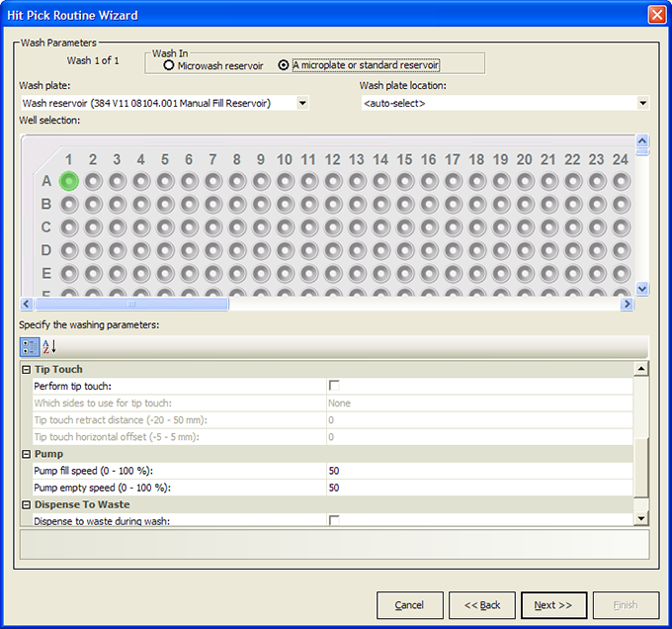Viewport: 672px width, 629px height.
Task: Open Wash plate dropdown list
Action: [303, 103]
